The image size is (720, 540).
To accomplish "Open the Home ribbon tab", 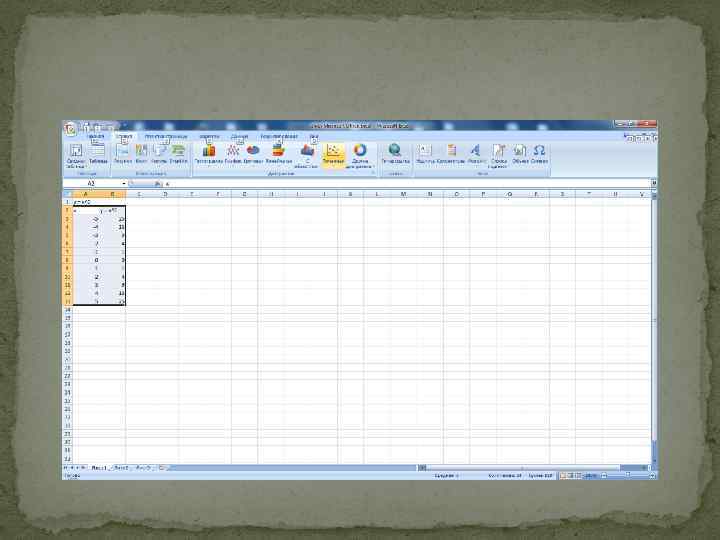I will (96, 136).
